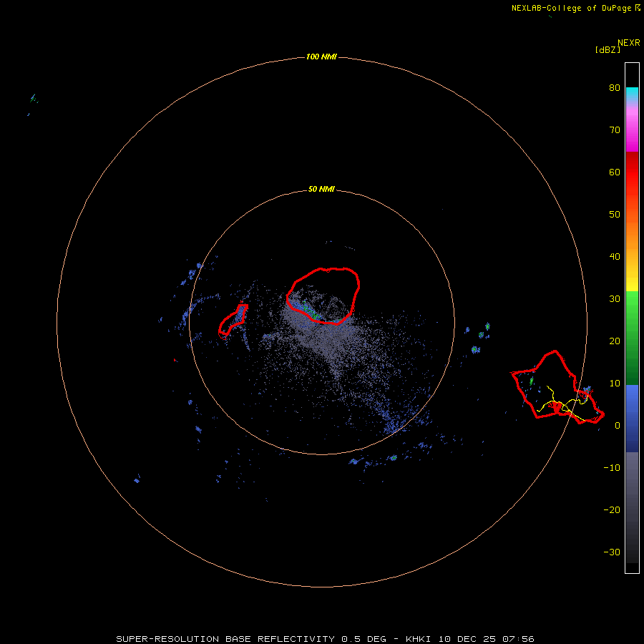The width and height of the screenshot is (644, 644).
Task: Click the -10 dBZ scale label
Action: point(612,468)
